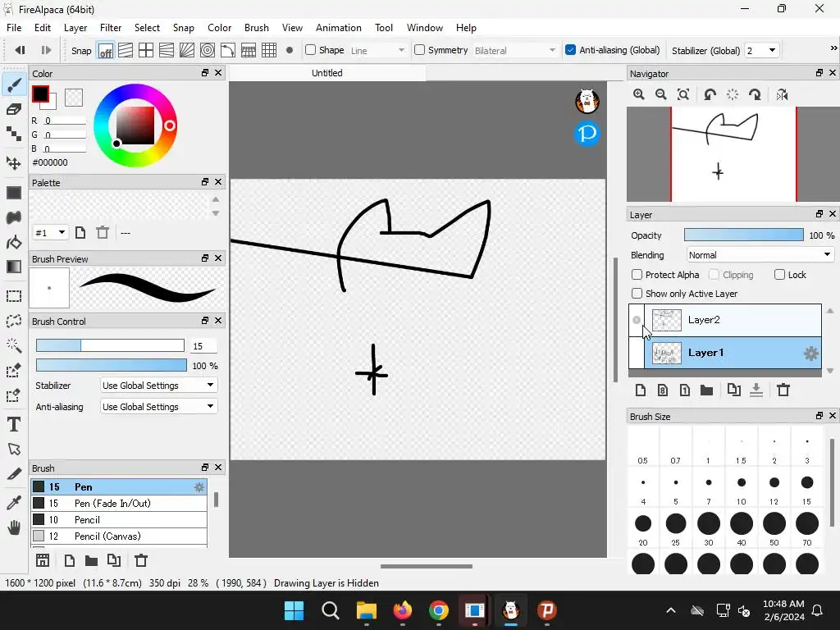Duplicate the current layer
Image resolution: width=840 pixels, height=630 pixels.
coord(734,390)
